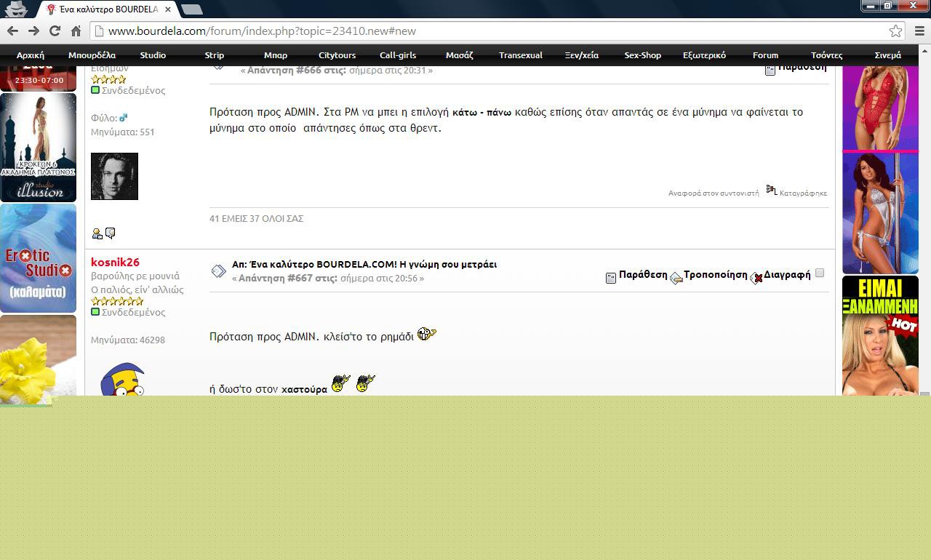View profile icon under first poster's avatar
This screenshot has width=931, height=560.
97,233
